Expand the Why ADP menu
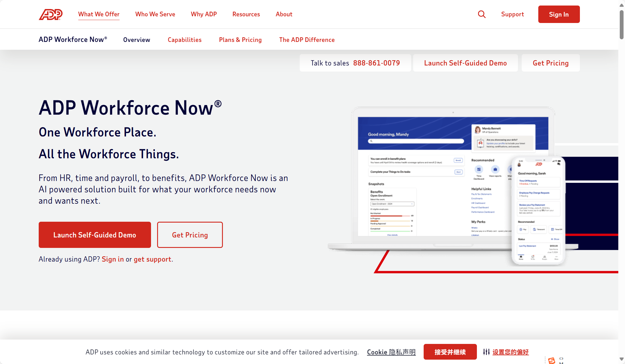625x364 pixels. pyautogui.click(x=204, y=14)
